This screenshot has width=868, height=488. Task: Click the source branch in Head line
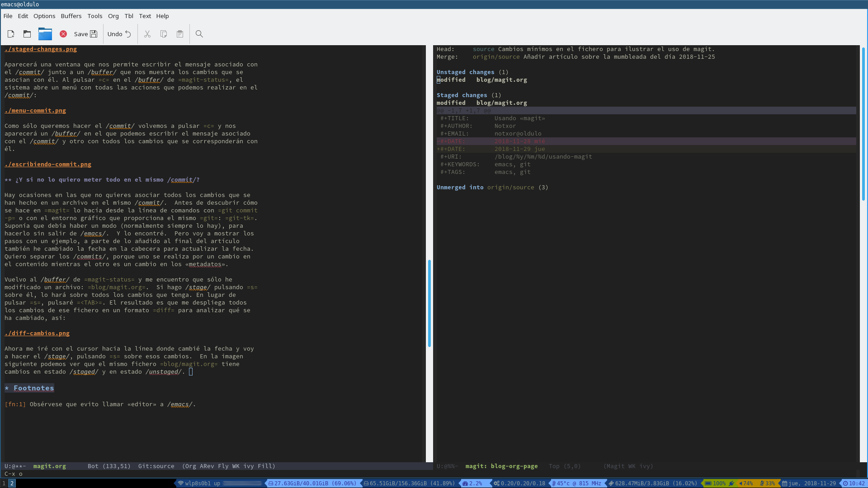point(484,49)
